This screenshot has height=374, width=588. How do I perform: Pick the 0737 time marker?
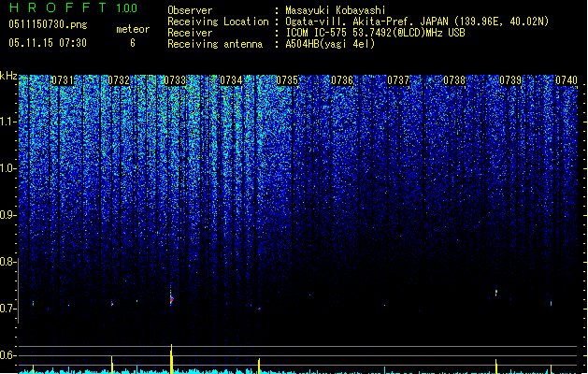(399, 81)
